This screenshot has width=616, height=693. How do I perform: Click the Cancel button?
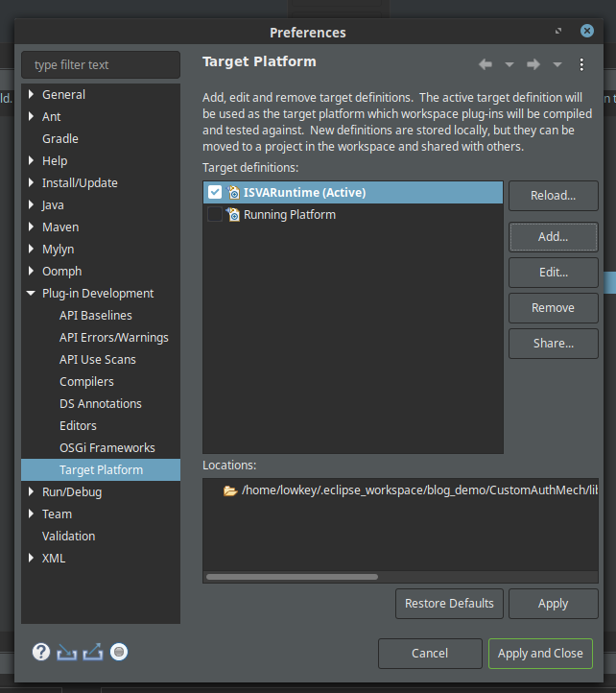click(x=430, y=654)
